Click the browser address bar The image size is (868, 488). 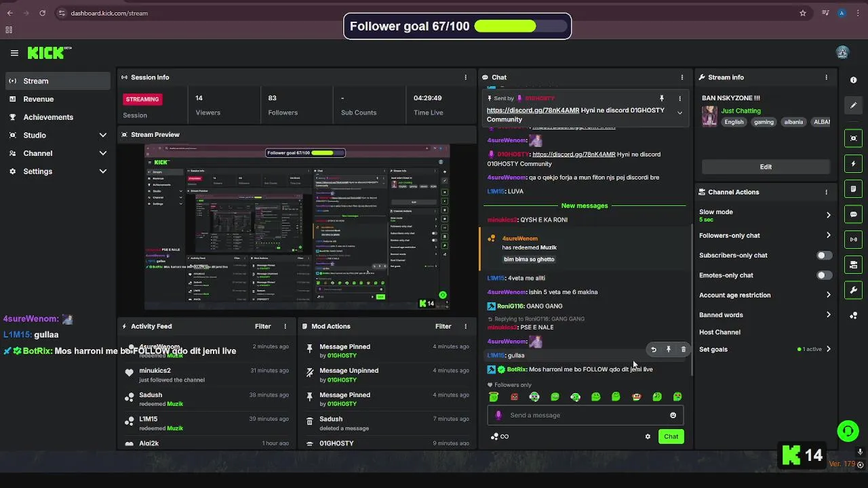tap(427, 13)
